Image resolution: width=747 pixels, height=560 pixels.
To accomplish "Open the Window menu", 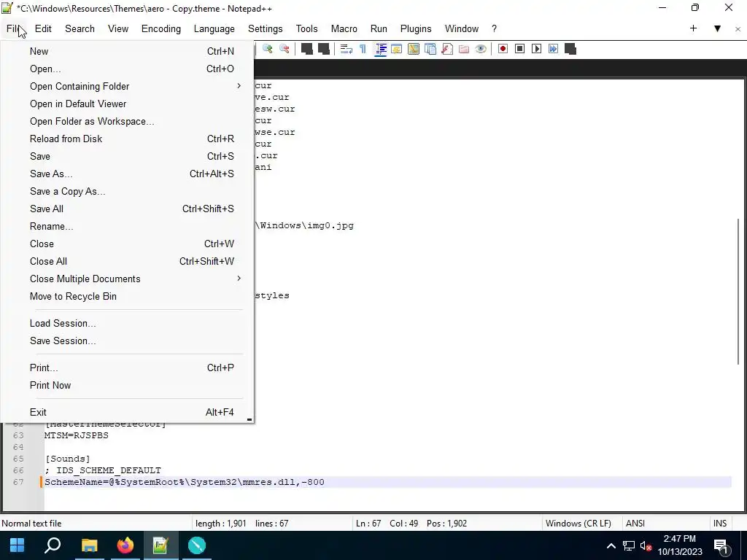I will pyautogui.click(x=462, y=28).
